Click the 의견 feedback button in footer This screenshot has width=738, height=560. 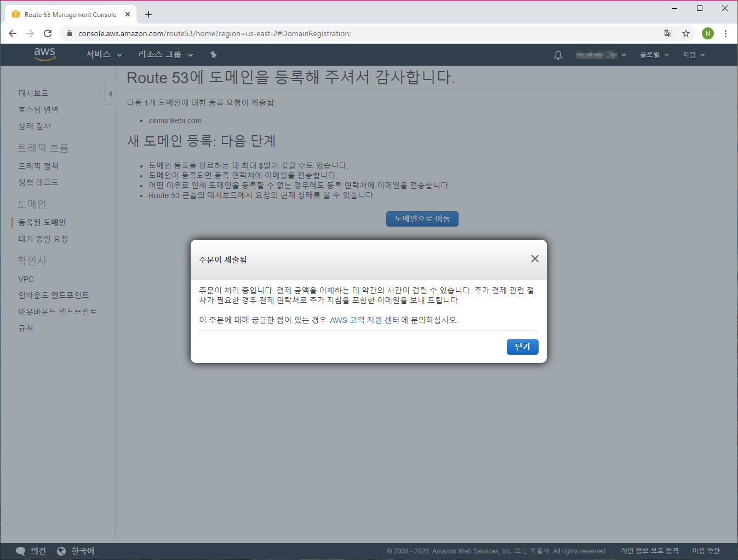(31, 551)
